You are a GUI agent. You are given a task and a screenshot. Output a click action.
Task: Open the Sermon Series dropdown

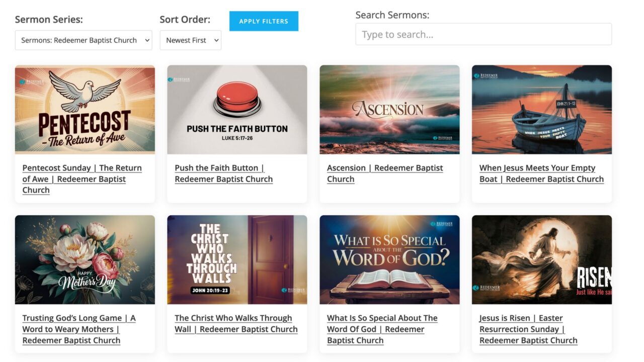coord(83,40)
